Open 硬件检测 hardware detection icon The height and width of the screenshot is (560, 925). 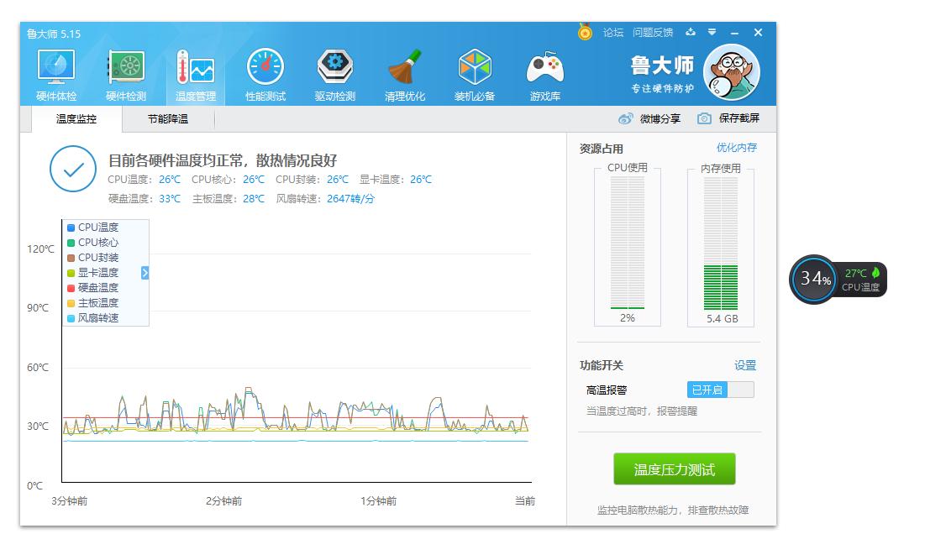pos(126,69)
